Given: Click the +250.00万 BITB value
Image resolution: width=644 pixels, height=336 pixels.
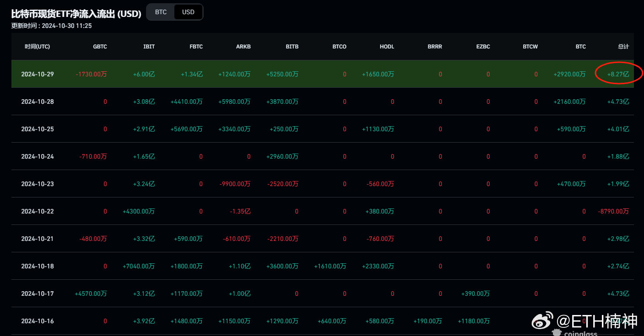Looking at the screenshot, I should click(x=284, y=129).
